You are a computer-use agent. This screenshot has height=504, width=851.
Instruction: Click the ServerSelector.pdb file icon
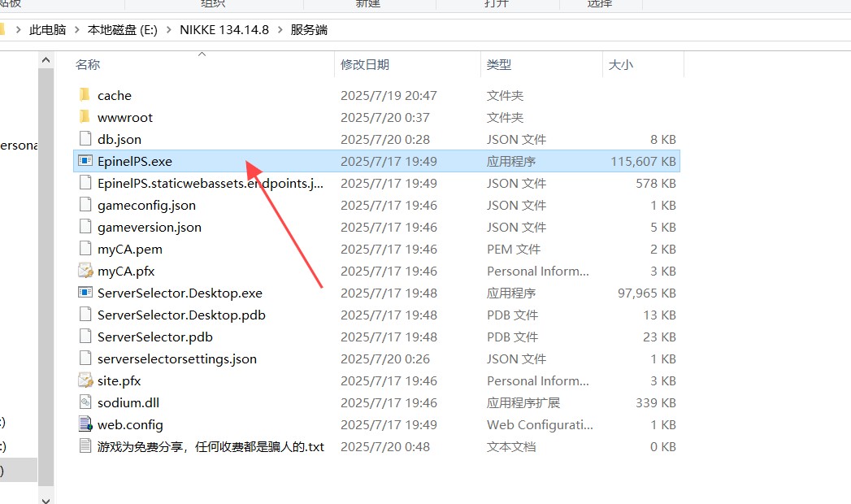coord(85,337)
